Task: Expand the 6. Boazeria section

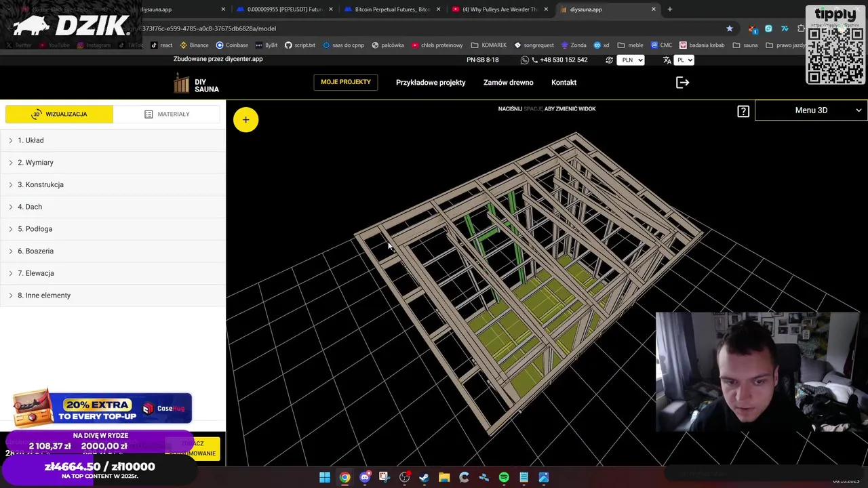Action: pos(113,251)
